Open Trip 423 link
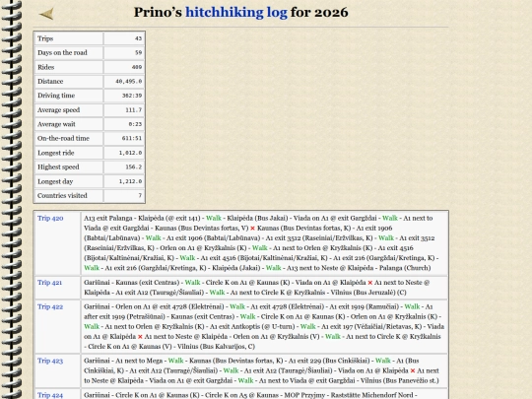 (50, 361)
